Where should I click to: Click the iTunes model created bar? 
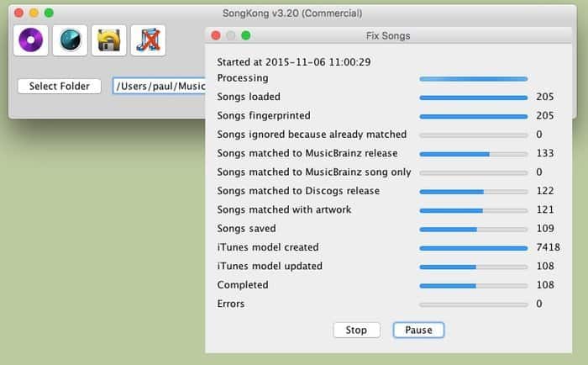(x=473, y=248)
